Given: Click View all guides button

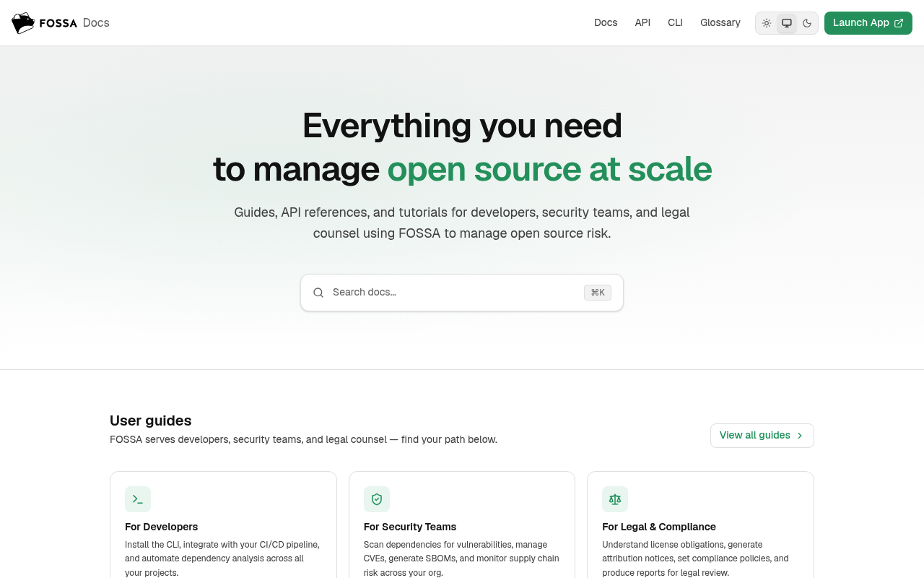Looking at the screenshot, I should (x=762, y=436).
